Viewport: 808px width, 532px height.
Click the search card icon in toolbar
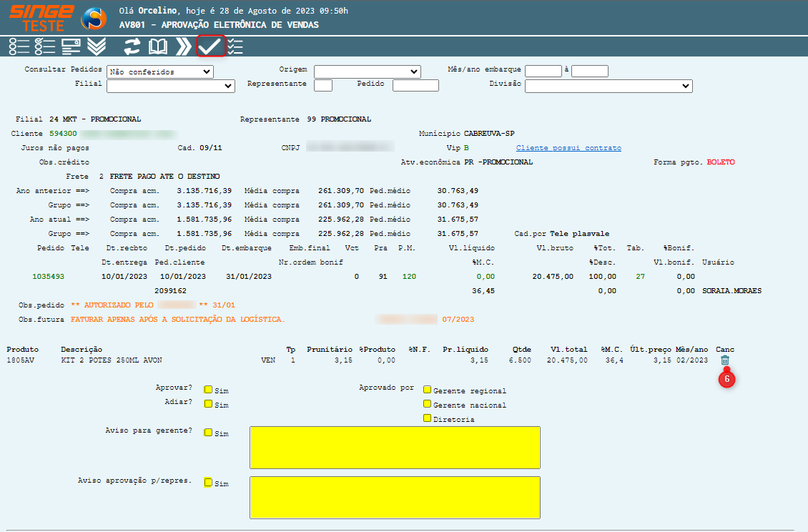(x=70, y=46)
